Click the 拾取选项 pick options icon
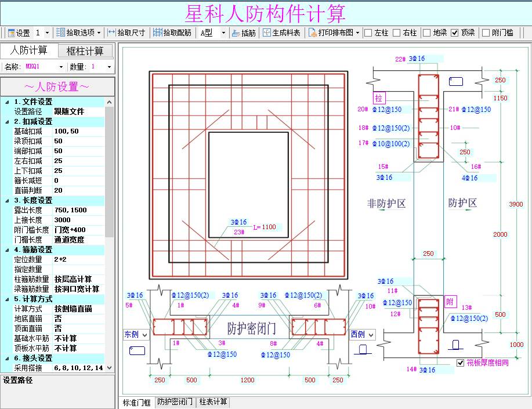The height and width of the screenshot is (409, 532). coord(60,32)
